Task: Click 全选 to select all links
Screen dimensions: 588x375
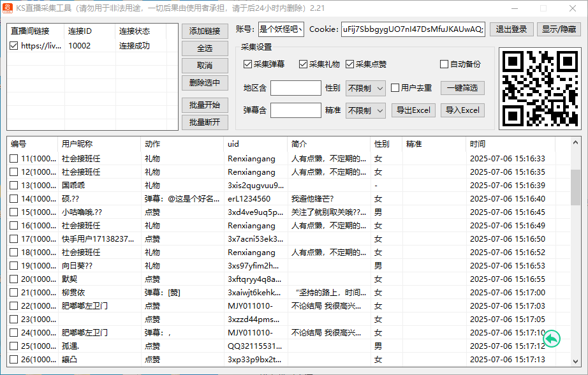Action: [x=203, y=48]
